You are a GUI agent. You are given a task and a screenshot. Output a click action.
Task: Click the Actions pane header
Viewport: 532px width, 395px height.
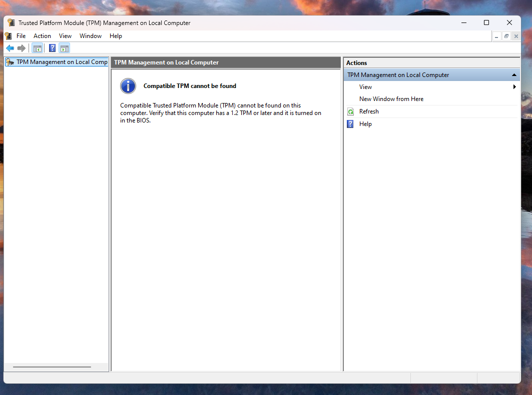click(x=431, y=62)
